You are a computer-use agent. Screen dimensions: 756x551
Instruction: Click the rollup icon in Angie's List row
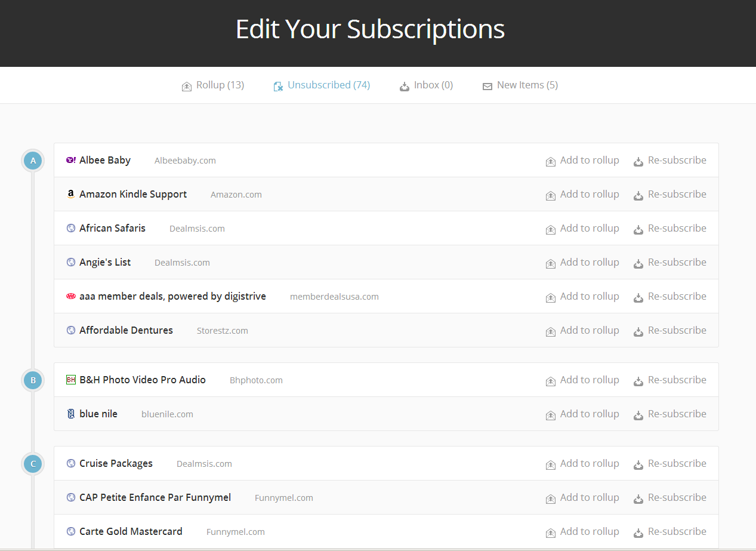click(x=551, y=263)
